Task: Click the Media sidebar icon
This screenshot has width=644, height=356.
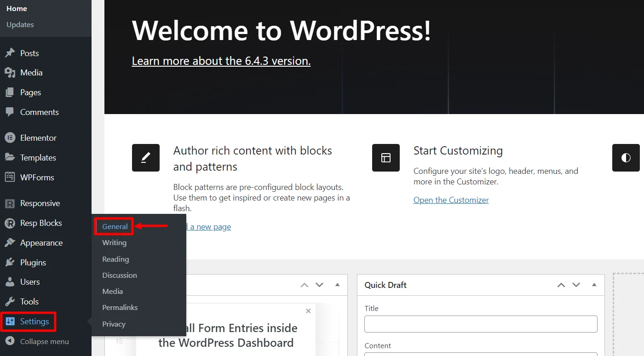Action: pyautogui.click(x=10, y=73)
